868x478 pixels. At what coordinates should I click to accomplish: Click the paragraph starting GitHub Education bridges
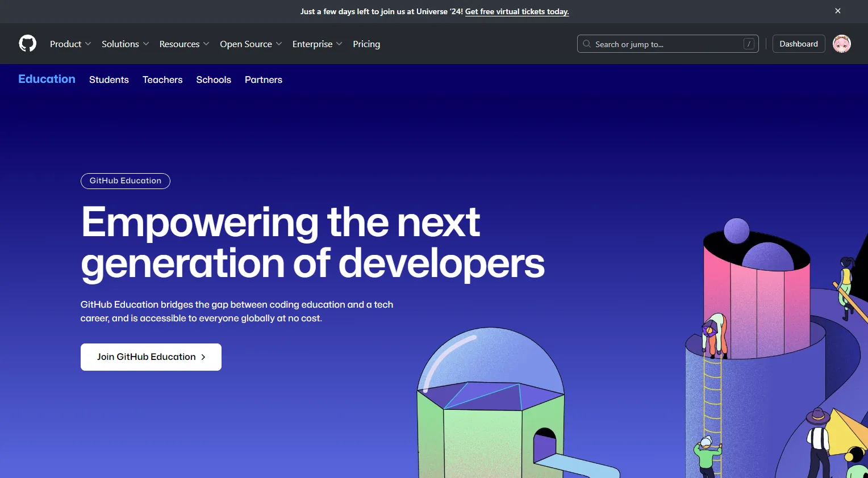[x=237, y=311]
